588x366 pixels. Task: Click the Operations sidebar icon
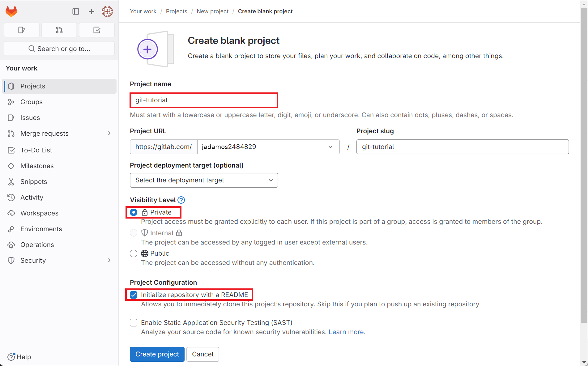pyautogui.click(x=11, y=245)
